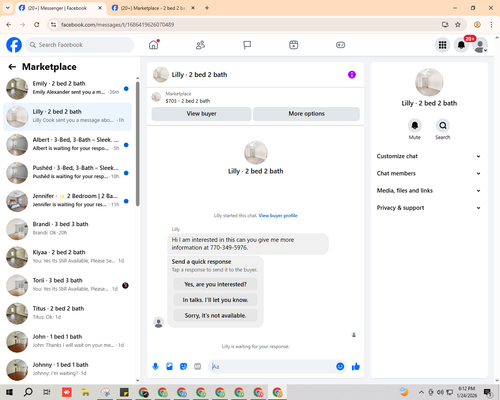Expand Media, files and links section

click(x=429, y=191)
